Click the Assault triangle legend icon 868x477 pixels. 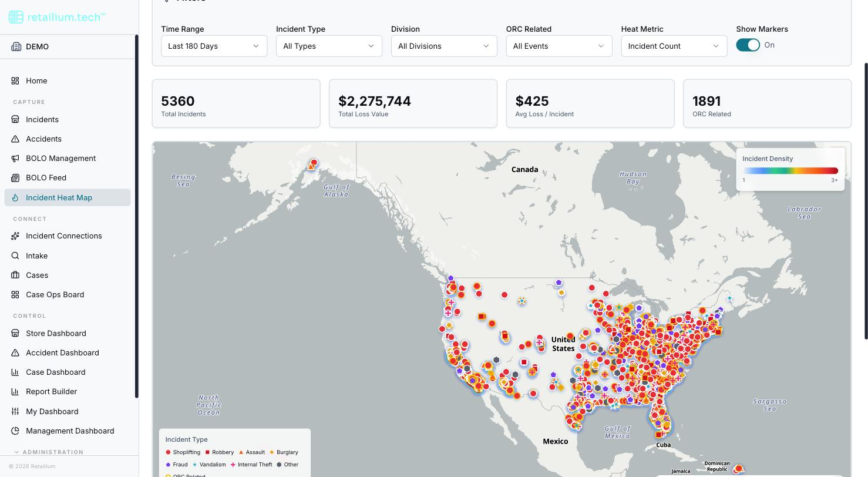click(x=241, y=452)
